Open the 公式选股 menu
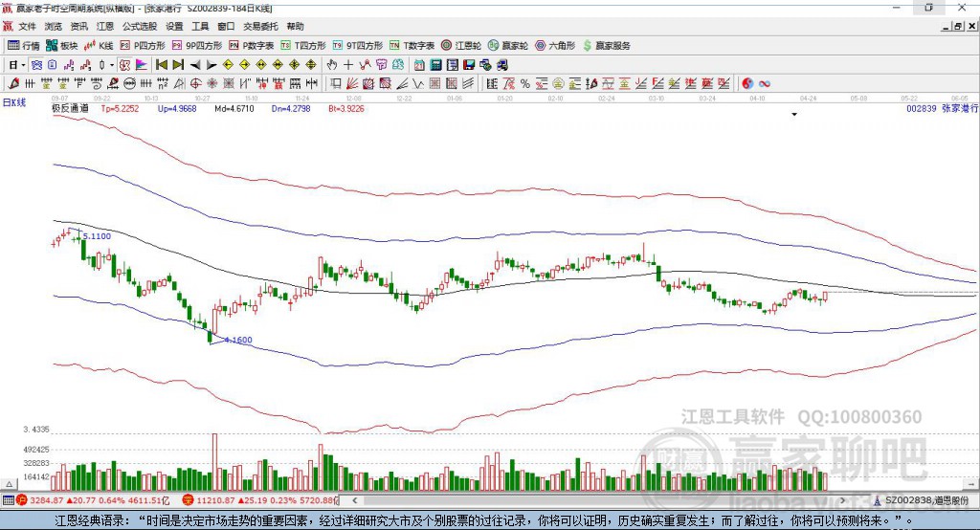The image size is (980, 530). click(x=140, y=26)
